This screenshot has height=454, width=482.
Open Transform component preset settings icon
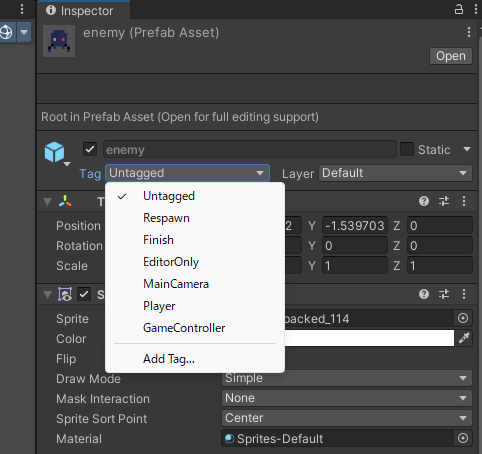[444, 201]
